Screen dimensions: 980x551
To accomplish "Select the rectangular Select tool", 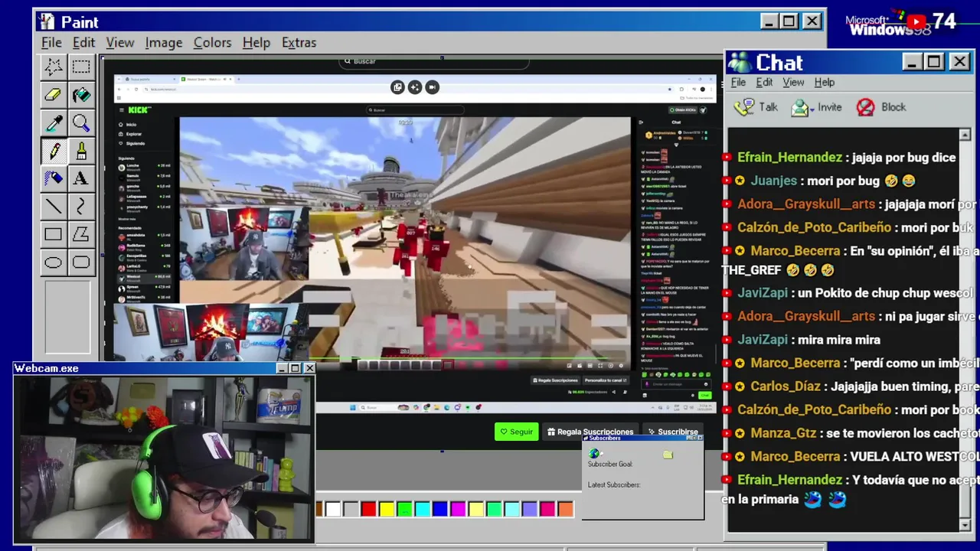I will 81,67.
